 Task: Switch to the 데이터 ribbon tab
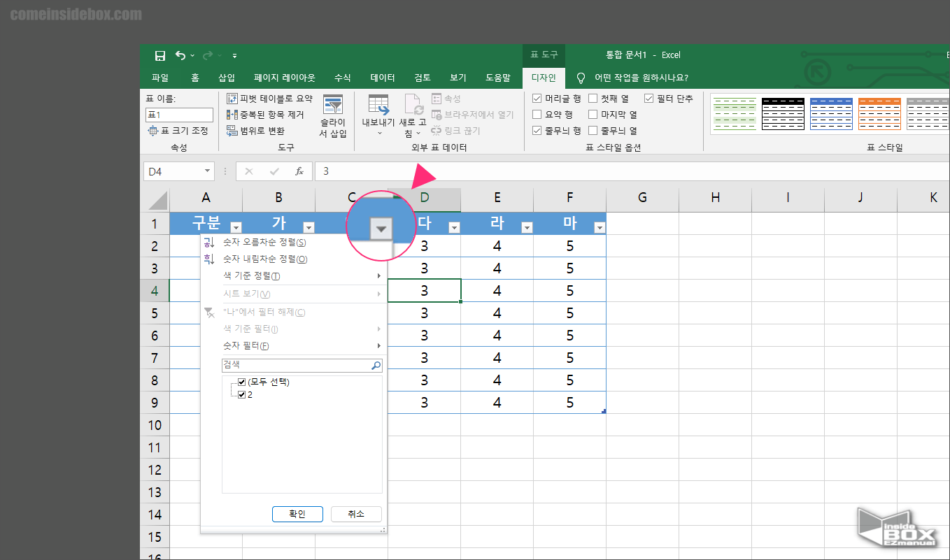tap(383, 78)
